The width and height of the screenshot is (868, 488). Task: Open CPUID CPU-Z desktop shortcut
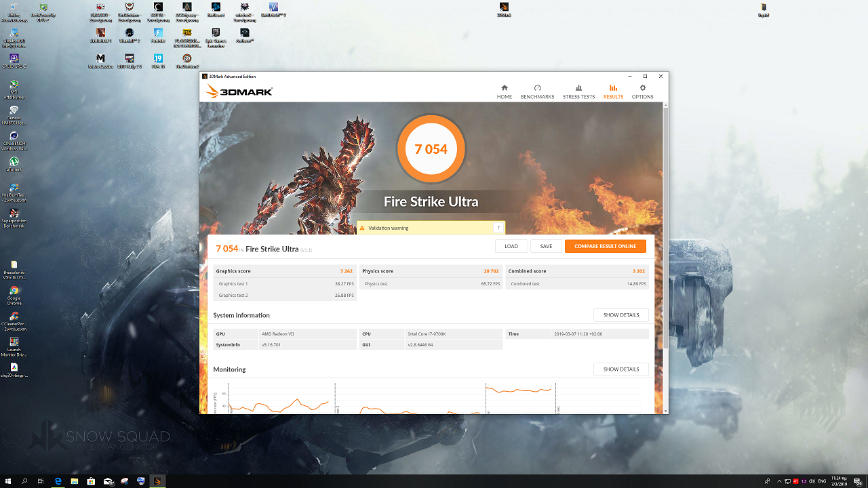click(x=14, y=62)
